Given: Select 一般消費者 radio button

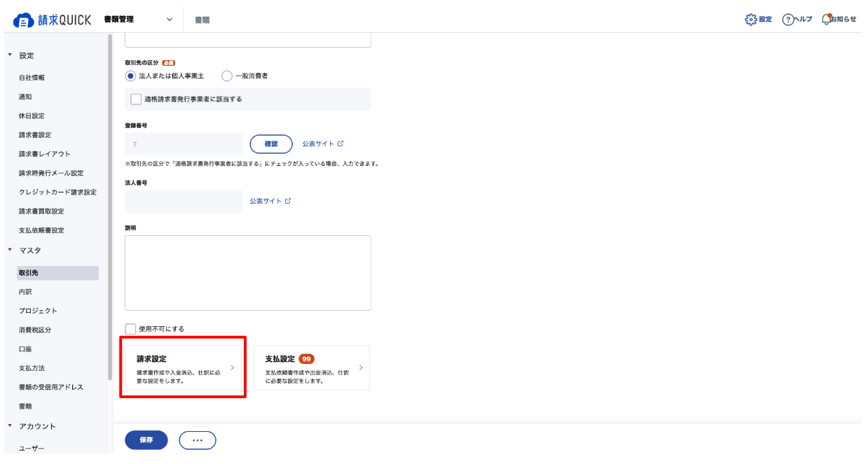Looking at the screenshot, I should 226,76.
